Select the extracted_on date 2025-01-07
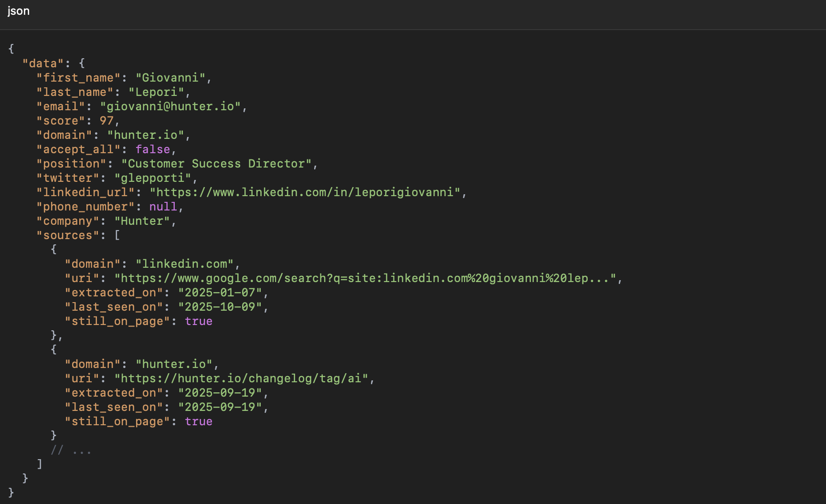This screenshot has width=826, height=504. (220, 293)
